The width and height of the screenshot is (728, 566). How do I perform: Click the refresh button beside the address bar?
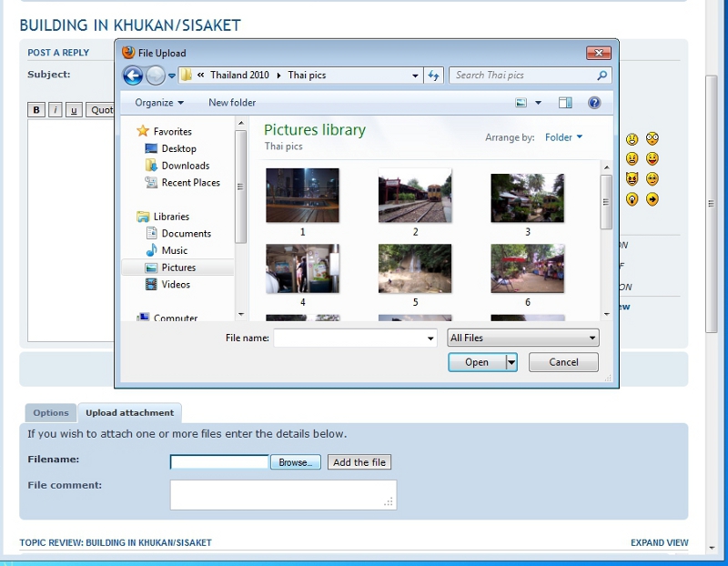click(434, 76)
